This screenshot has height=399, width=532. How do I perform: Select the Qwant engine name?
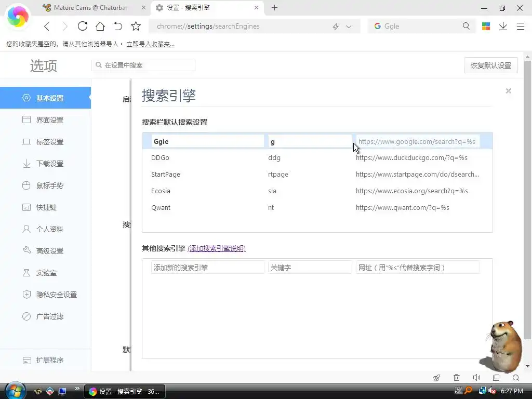coord(161,208)
